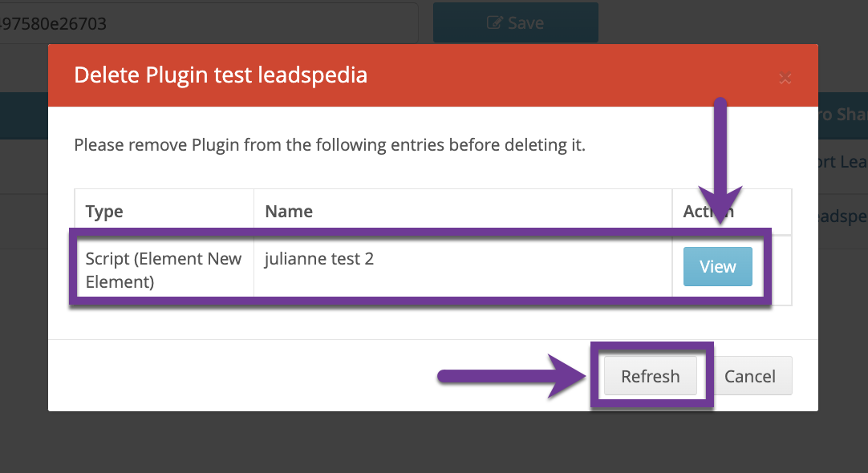
Task: Click the purple arrow pointing down at View
Action: [x=720, y=160]
